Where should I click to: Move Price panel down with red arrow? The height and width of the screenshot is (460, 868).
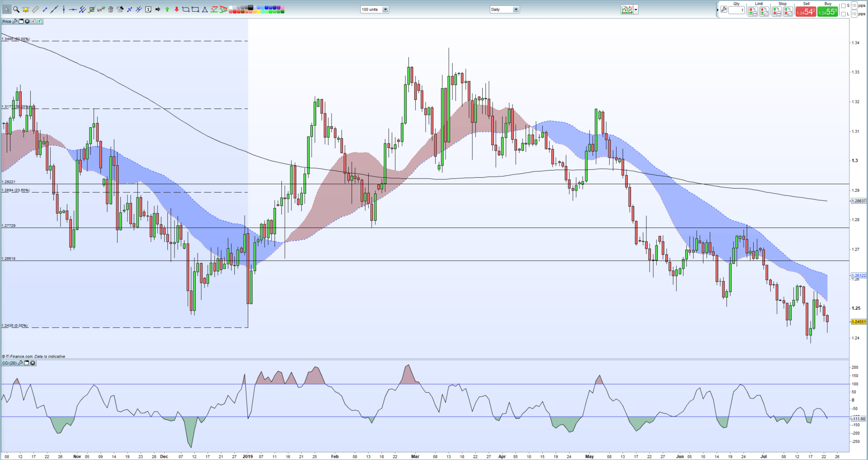click(x=33, y=21)
